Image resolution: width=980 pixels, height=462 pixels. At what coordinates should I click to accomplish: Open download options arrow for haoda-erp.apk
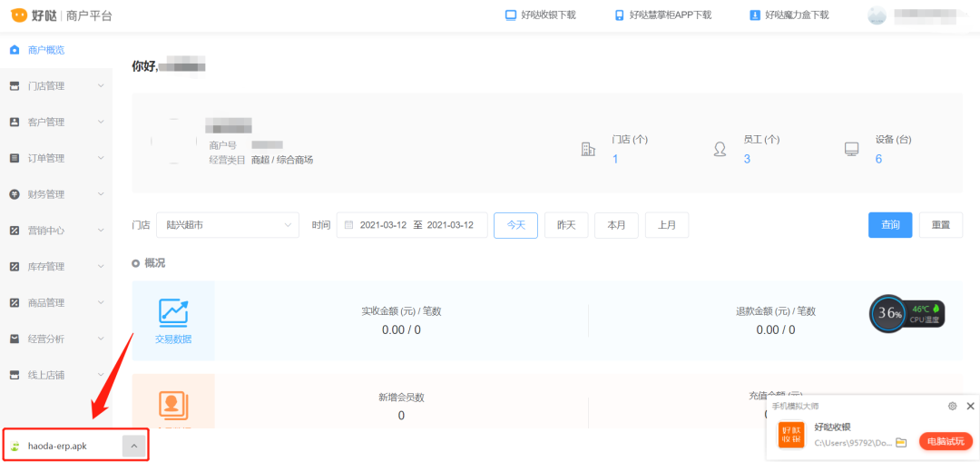pyautogui.click(x=134, y=446)
